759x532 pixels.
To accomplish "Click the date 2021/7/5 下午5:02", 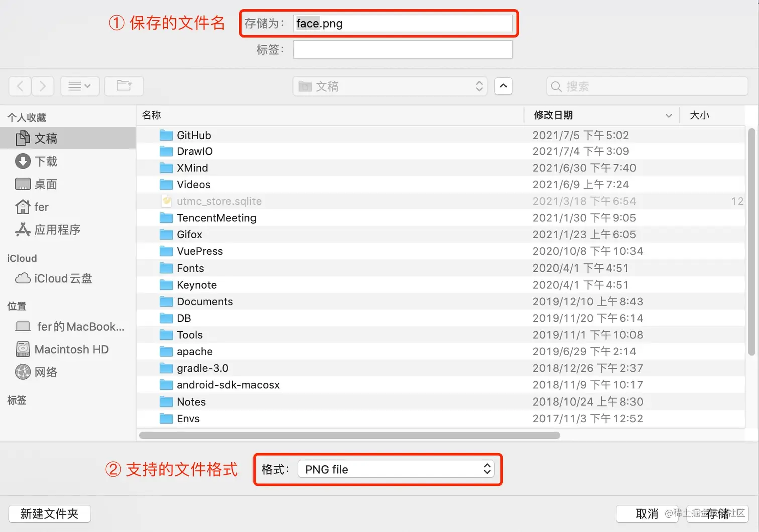I will (581, 135).
